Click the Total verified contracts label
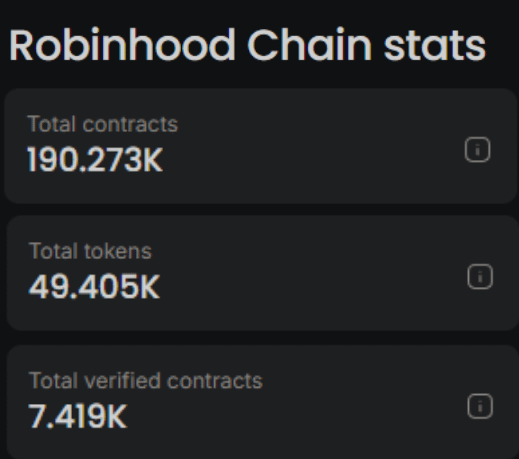This screenshot has width=519, height=459. pyautogui.click(x=146, y=380)
